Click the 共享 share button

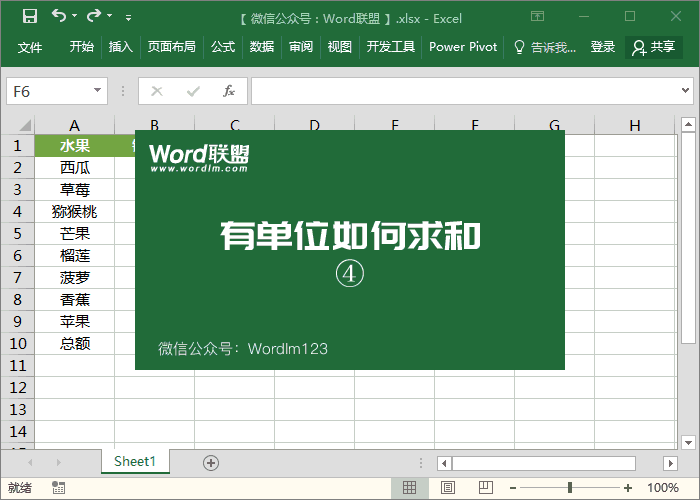(x=654, y=47)
